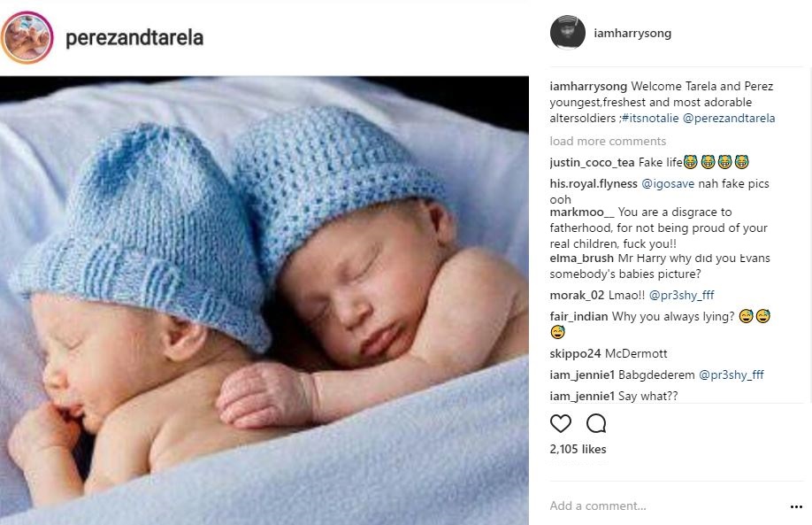812x525 pixels.
Task: Open the iamharrysong username in the header
Action: pyautogui.click(x=632, y=33)
